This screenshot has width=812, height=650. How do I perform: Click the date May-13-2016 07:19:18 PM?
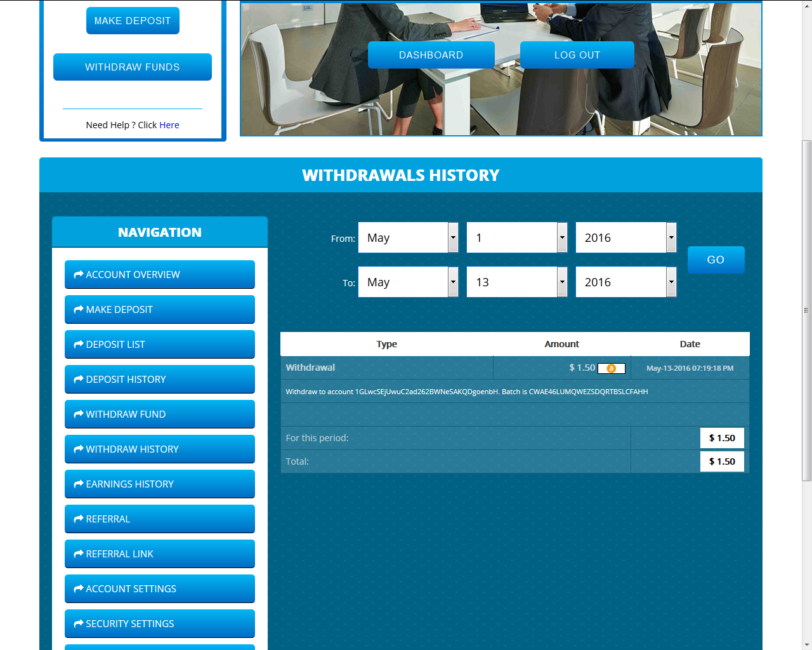690,368
